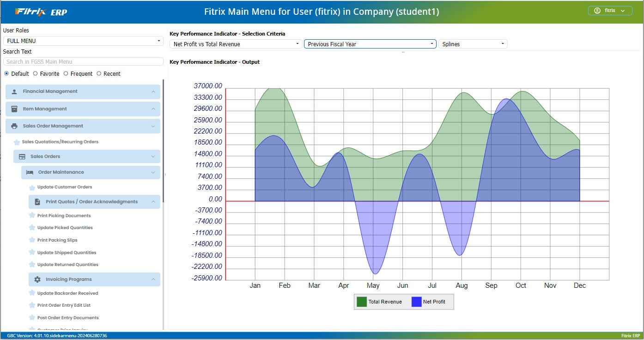The height and width of the screenshot is (340, 644).
Task: Click the Fitrix ERP logo
Action: tap(41, 12)
